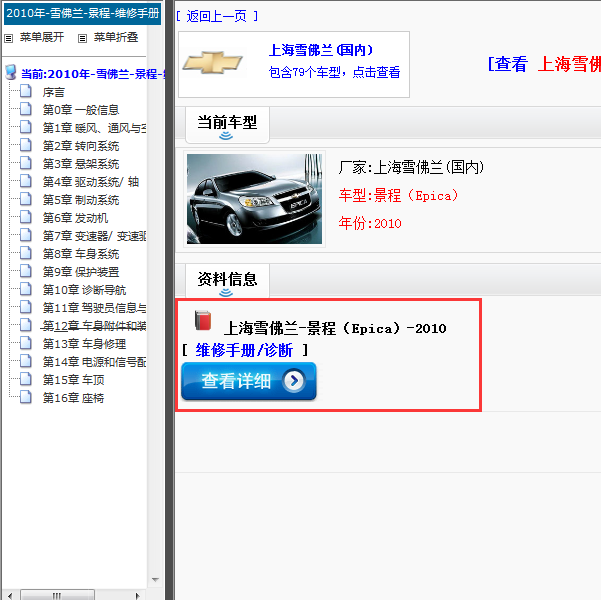Click the text 厂家:上海雪佛兰(国内)
The image size is (601, 600).
(411, 167)
